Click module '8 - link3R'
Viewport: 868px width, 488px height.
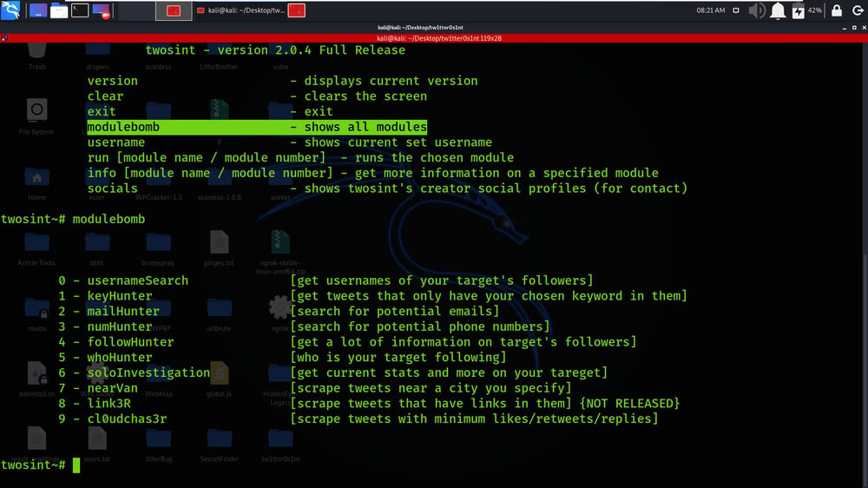[x=95, y=404]
